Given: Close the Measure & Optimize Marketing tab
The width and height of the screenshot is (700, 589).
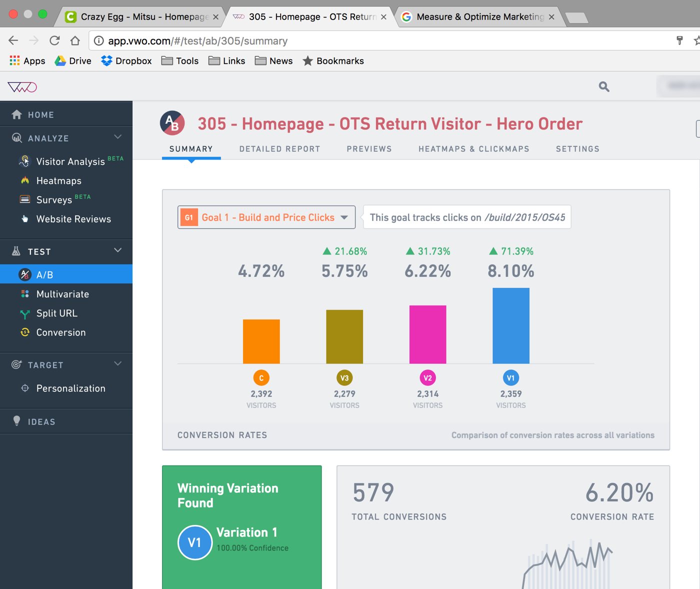Looking at the screenshot, I should click(551, 17).
